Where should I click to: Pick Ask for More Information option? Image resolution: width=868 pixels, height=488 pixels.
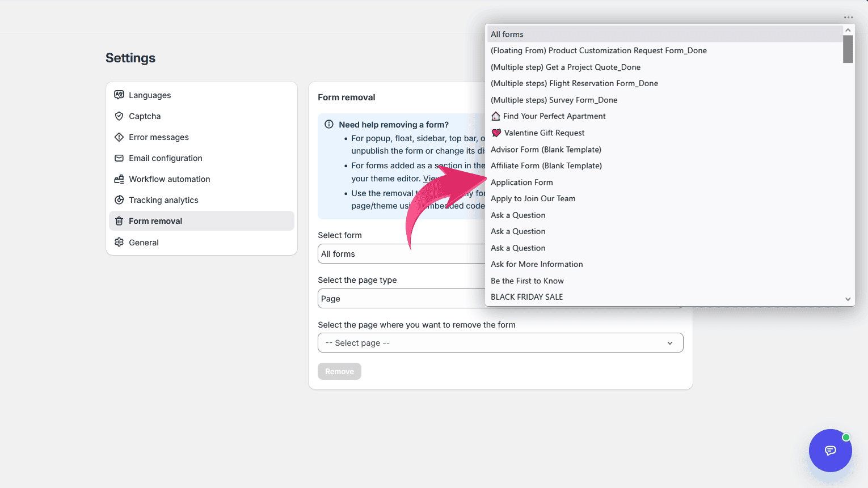point(664,264)
